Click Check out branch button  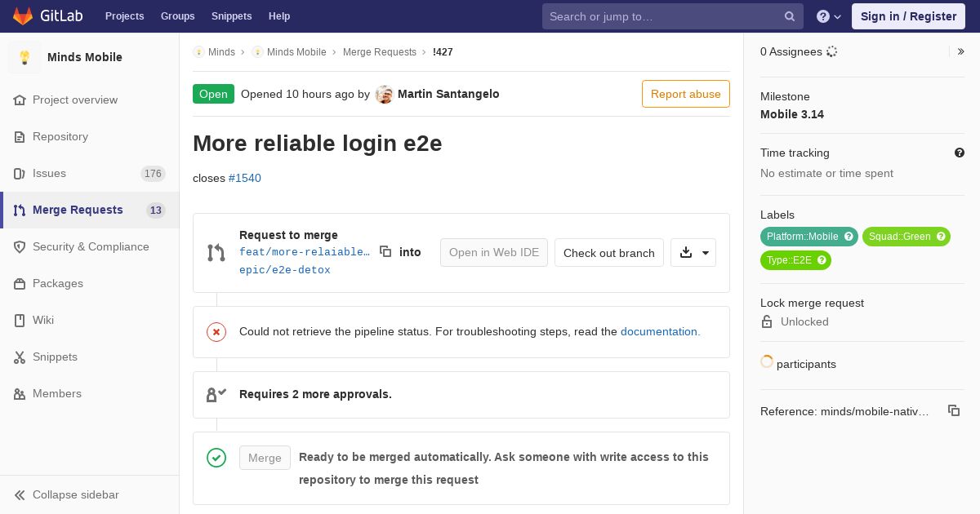[x=609, y=253]
